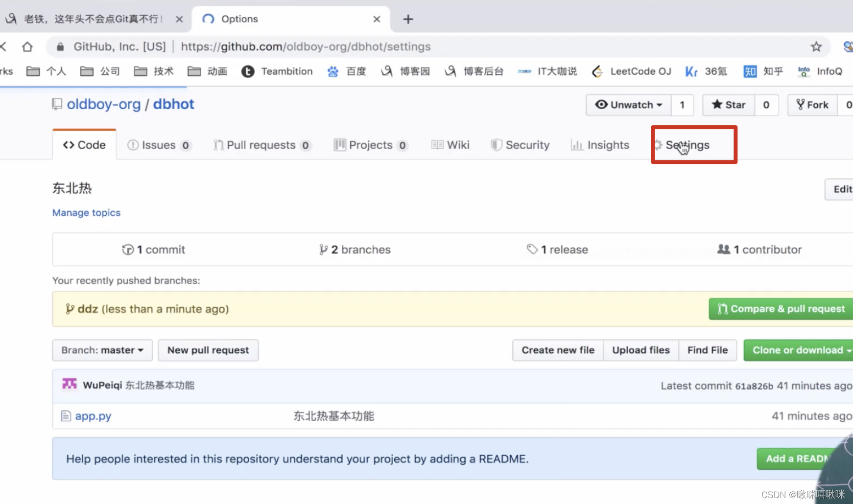Open the Teambition bookmark

coord(277,71)
